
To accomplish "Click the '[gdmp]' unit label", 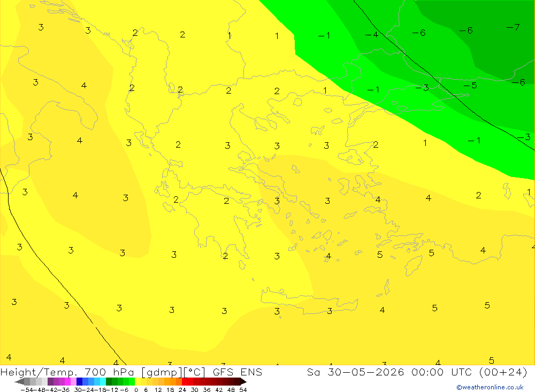I will tap(162, 372).
